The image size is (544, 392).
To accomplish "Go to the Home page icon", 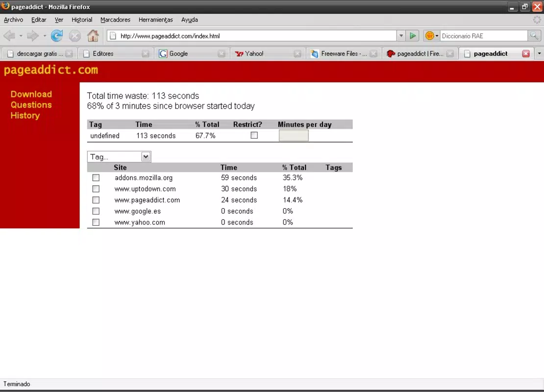I will [93, 36].
